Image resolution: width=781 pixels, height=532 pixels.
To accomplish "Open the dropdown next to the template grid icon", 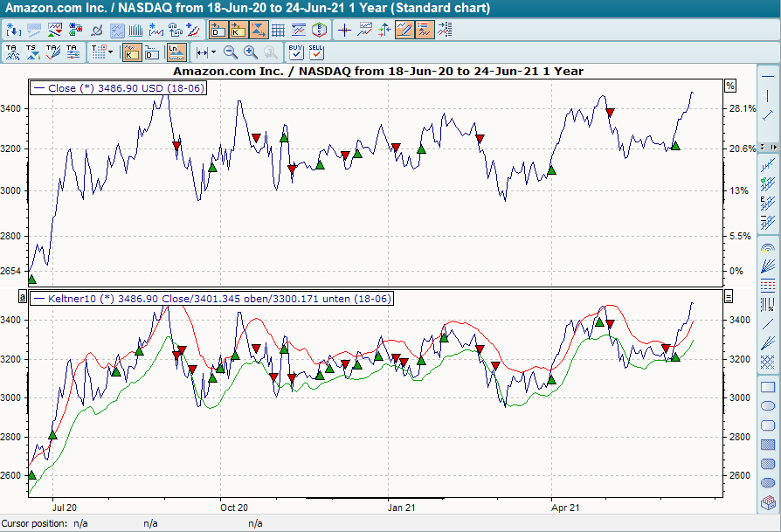I will (x=110, y=52).
